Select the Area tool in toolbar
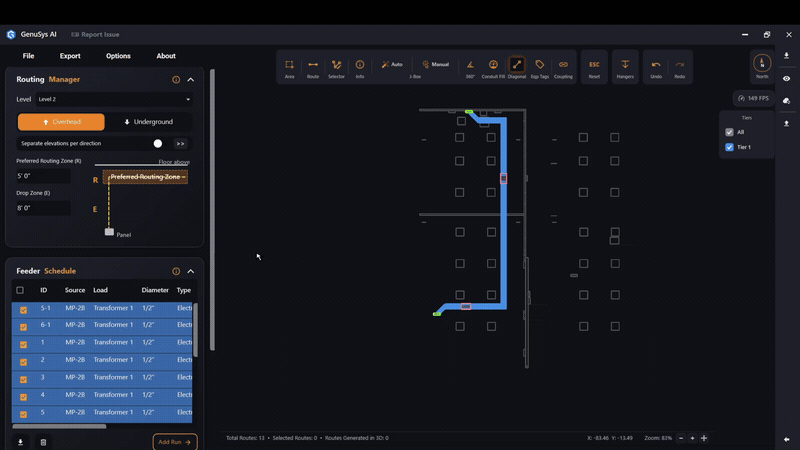 click(x=289, y=68)
